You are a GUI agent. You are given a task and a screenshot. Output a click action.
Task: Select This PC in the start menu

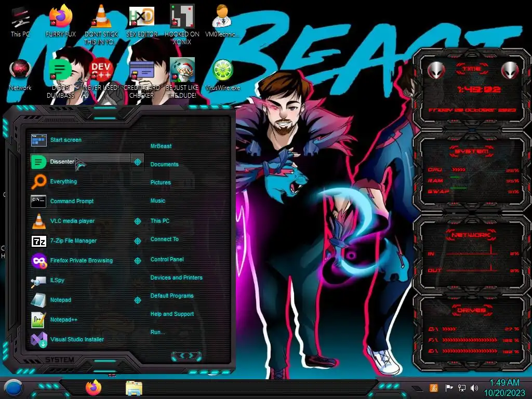(x=160, y=221)
